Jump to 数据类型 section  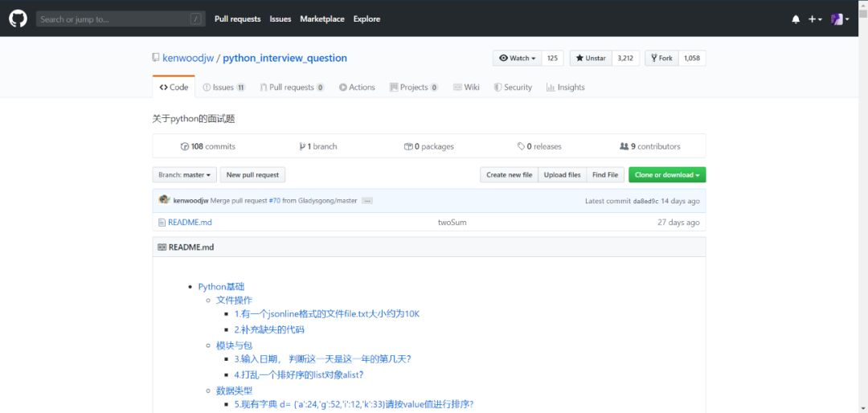(234, 391)
